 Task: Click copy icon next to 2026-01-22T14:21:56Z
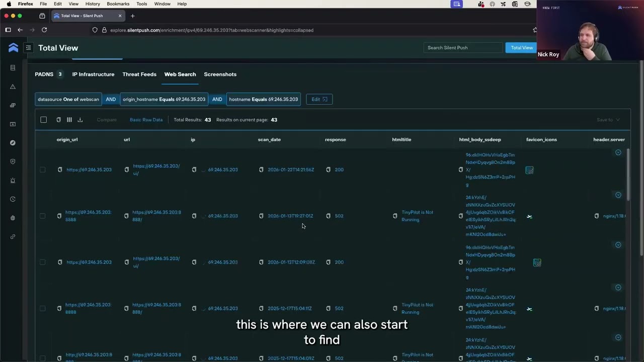pyautogui.click(x=261, y=170)
